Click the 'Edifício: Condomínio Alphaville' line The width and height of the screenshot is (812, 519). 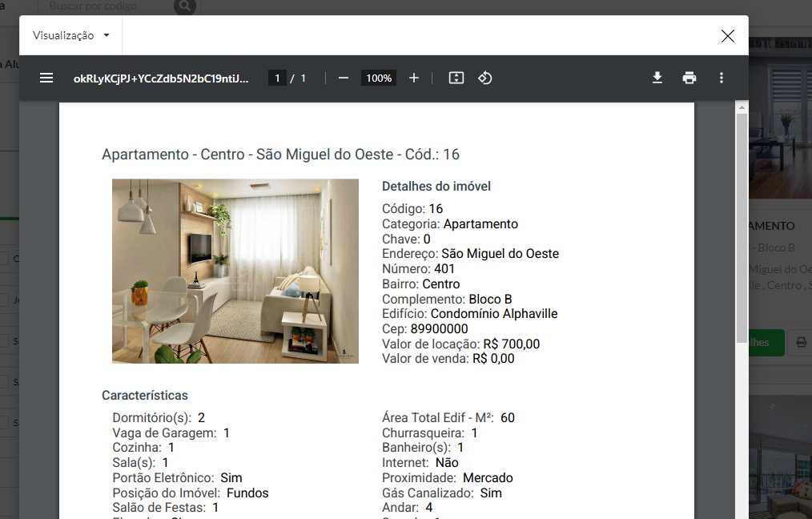click(470, 314)
